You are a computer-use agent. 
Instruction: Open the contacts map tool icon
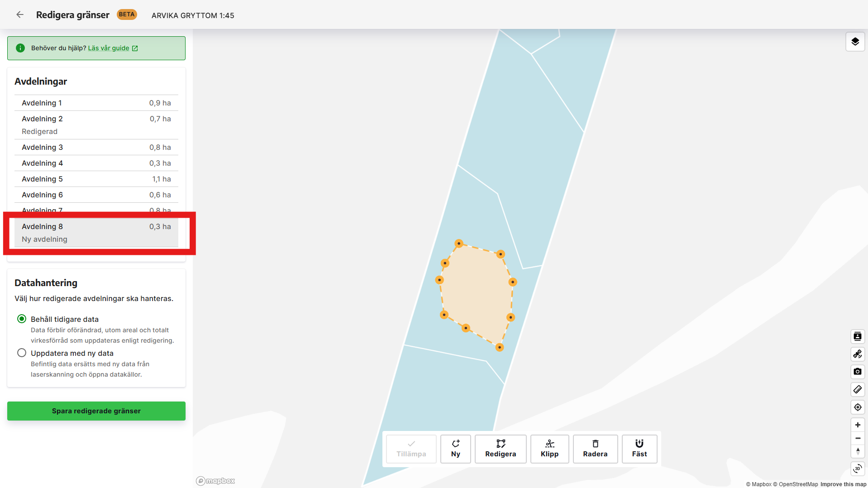click(857, 336)
